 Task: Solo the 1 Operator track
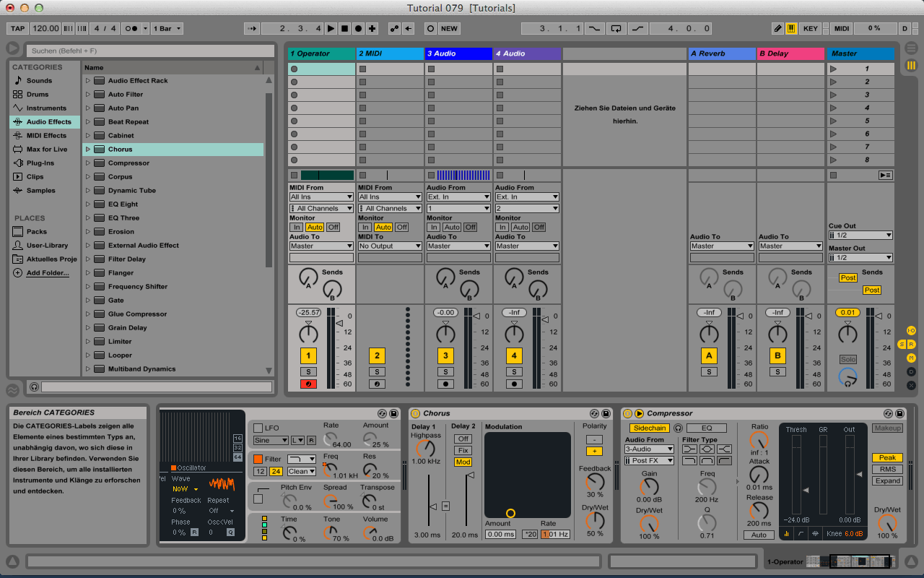coord(308,371)
